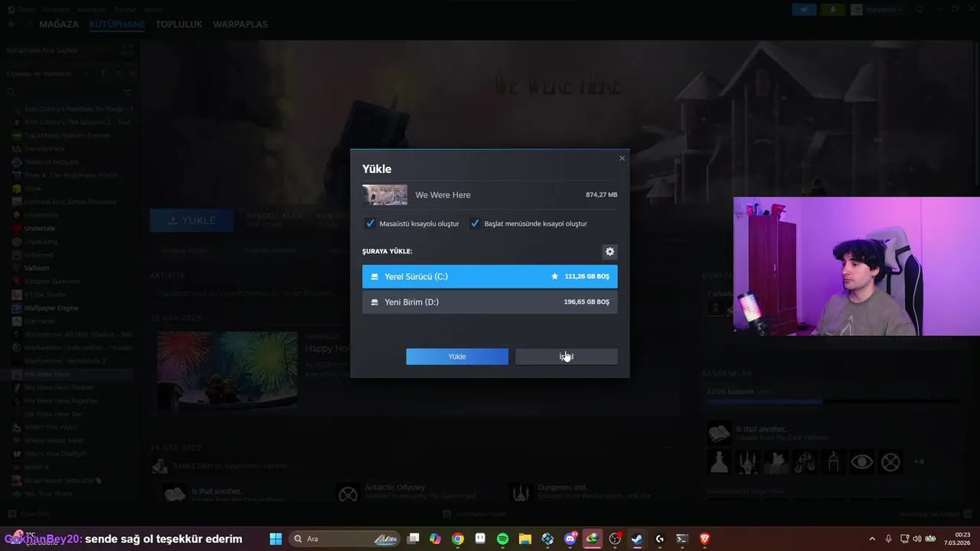Click the eye achievement icon in Başarımlar

(862, 462)
